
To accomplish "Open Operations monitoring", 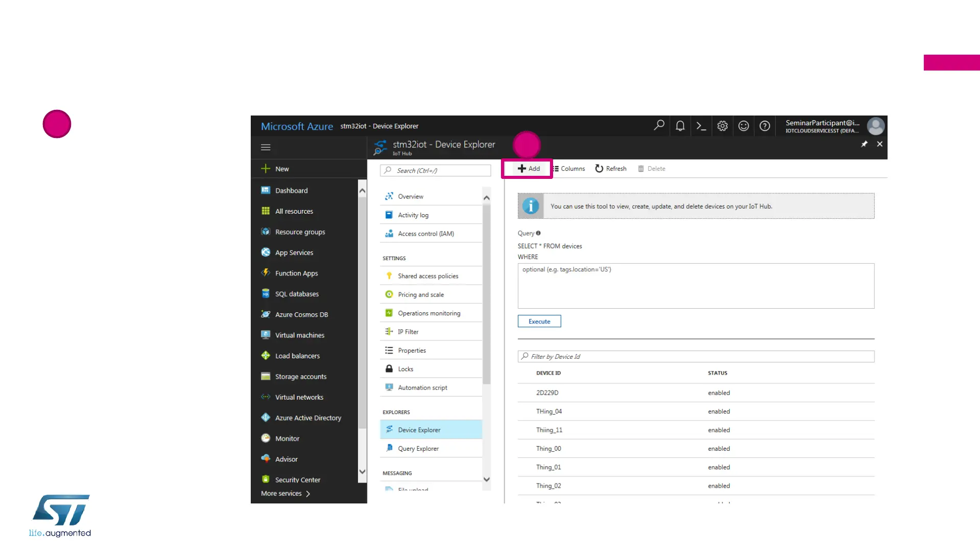I will [x=431, y=313].
